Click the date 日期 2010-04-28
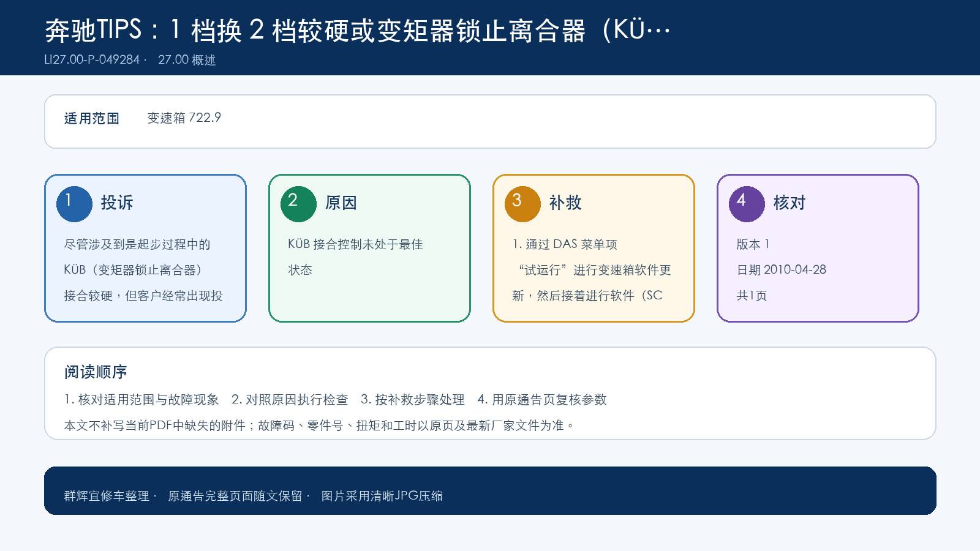The image size is (980, 551). (782, 270)
